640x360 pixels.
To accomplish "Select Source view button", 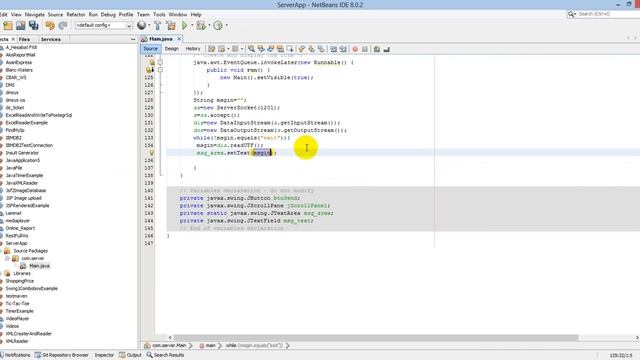I will click(x=151, y=49).
